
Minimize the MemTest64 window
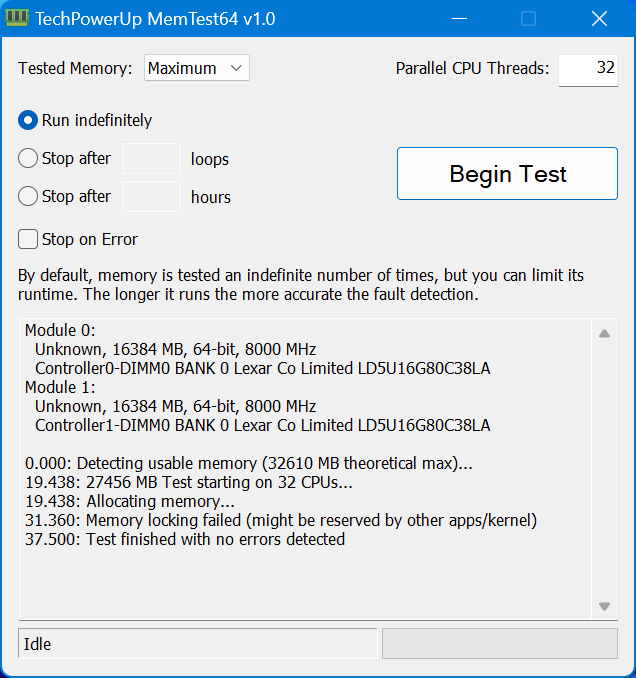(459, 19)
